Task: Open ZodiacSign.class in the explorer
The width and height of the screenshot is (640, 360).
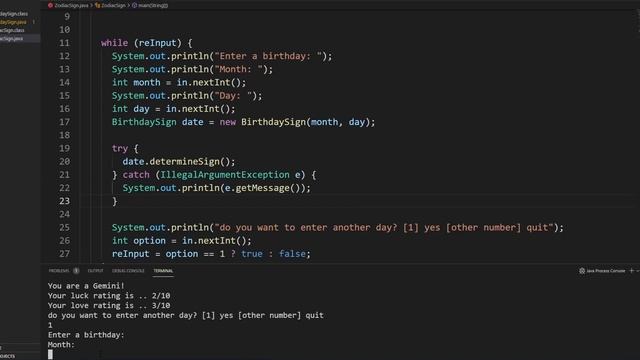Action: (x=12, y=30)
